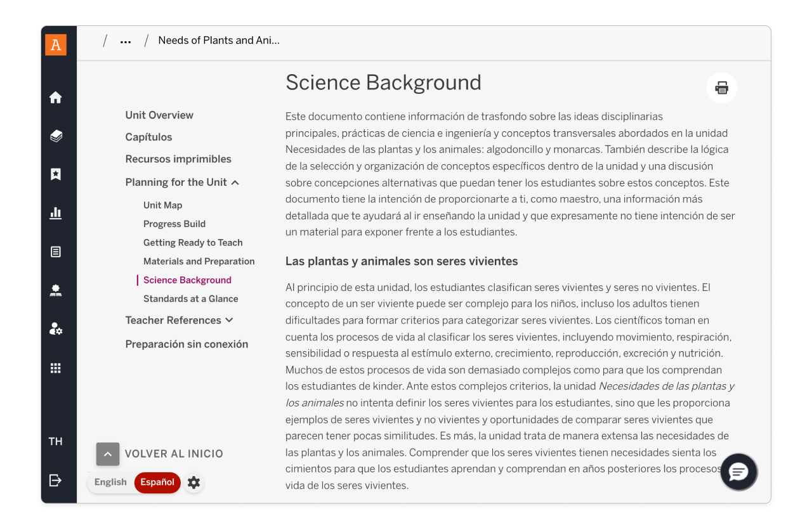The width and height of the screenshot is (812, 530).
Task: Open the bar chart reports icon
Action: [x=56, y=213]
